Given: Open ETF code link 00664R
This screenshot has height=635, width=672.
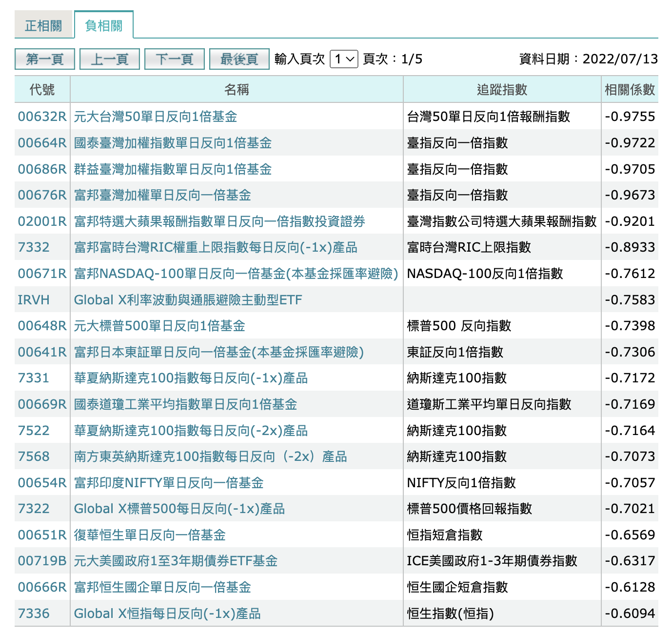Looking at the screenshot, I should tap(42, 143).
